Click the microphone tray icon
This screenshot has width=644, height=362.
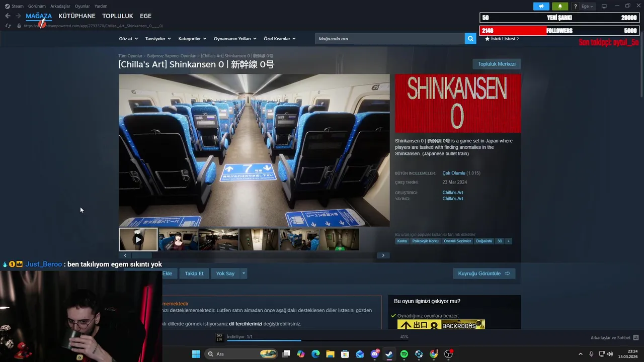click(591, 354)
